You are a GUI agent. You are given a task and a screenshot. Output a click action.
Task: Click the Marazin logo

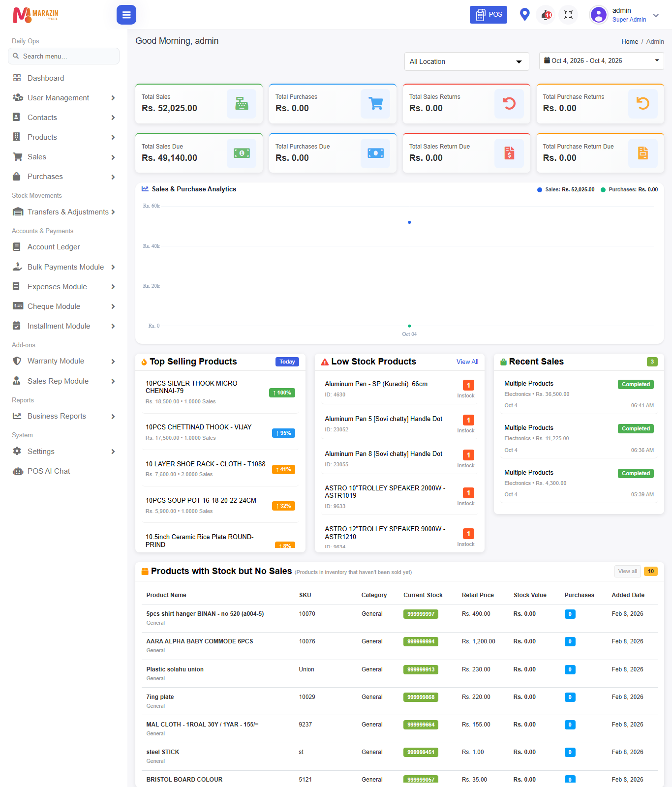point(35,15)
